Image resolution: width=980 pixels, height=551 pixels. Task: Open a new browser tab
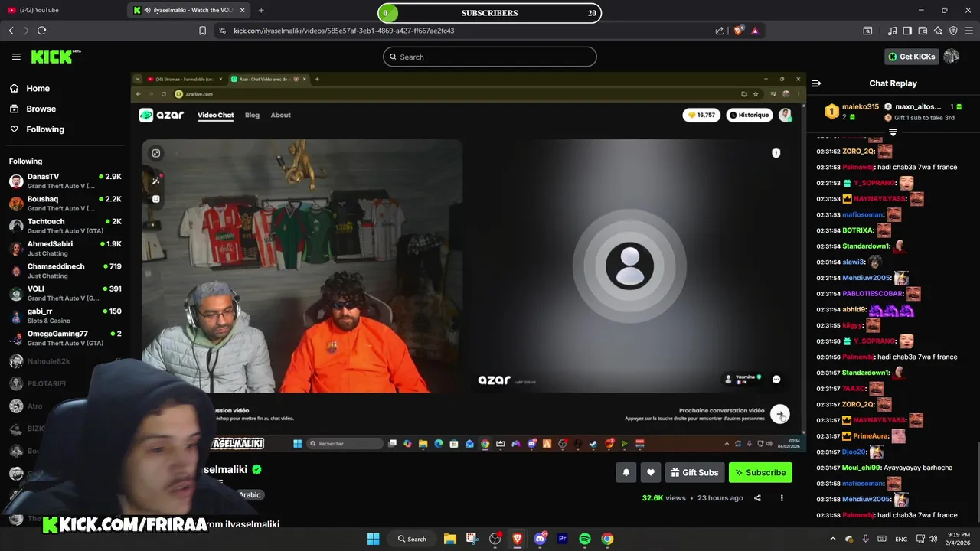(261, 10)
